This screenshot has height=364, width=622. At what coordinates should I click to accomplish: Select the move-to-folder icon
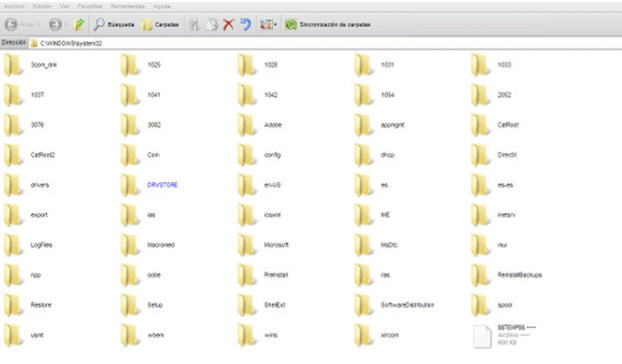[194, 23]
